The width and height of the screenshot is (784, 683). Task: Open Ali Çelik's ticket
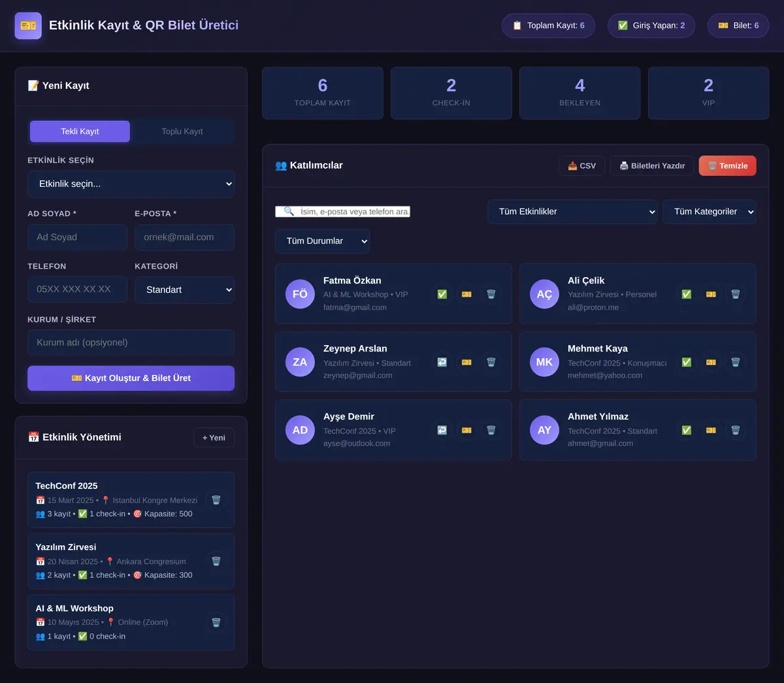click(x=711, y=294)
